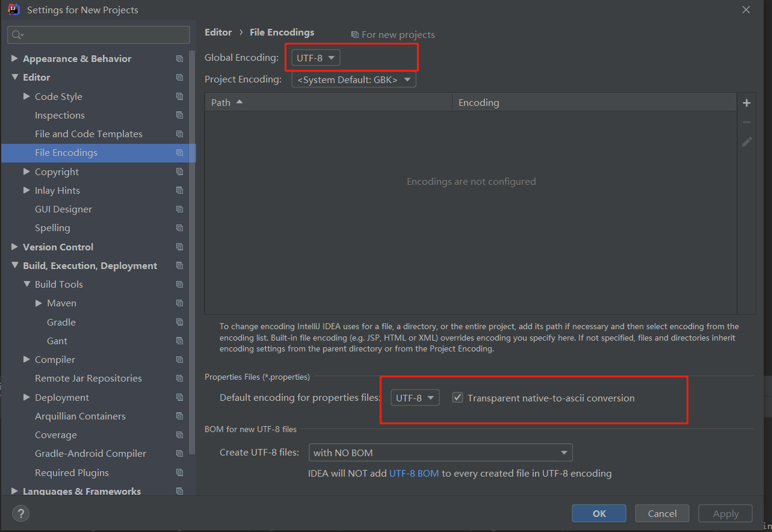Click the project-level icon beside Version Control
The height and width of the screenshot is (532, 772).
pyautogui.click(x=179, y=247)
